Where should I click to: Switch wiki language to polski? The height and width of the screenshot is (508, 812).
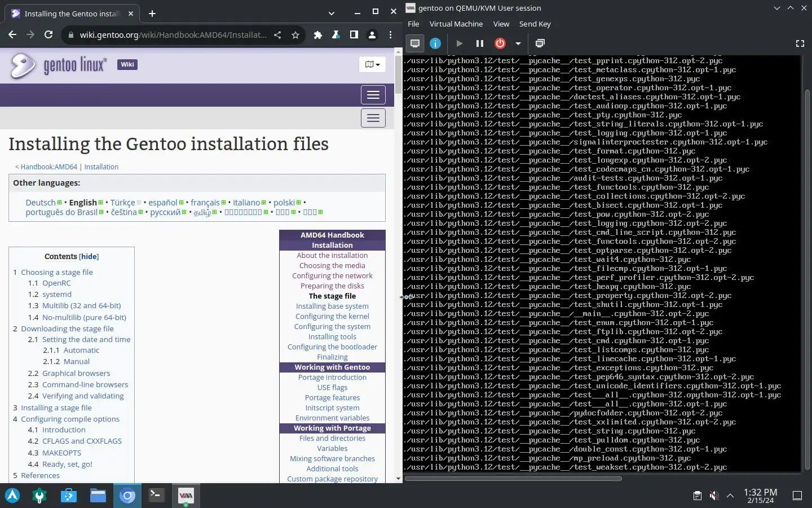point(284,203)
